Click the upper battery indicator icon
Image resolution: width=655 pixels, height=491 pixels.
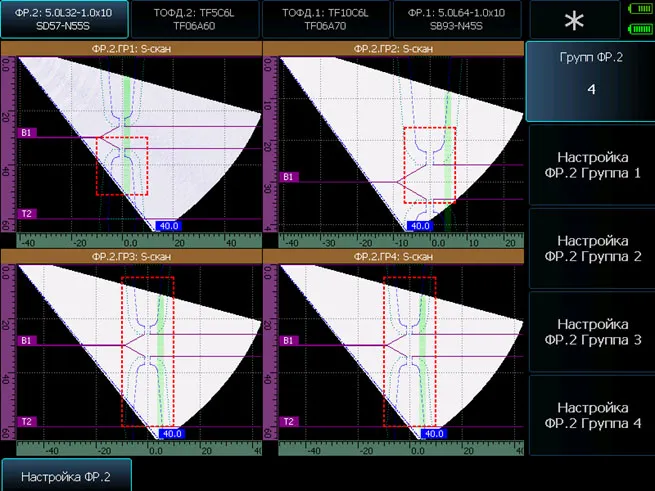pyautogui.click(x=637, y=10)
